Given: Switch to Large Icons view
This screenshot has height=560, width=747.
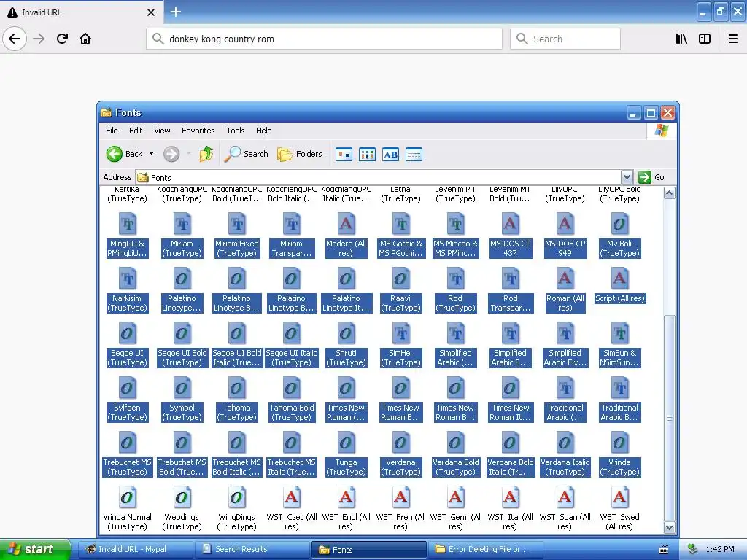Looking at the screenshot, I should (x=344, y=155).
